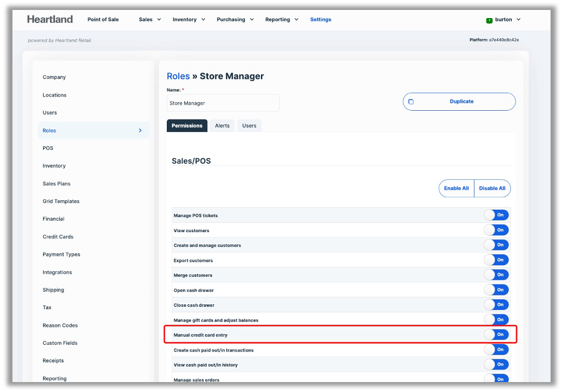Open the Reporting dropdown menu

click(x=281, y=19)
